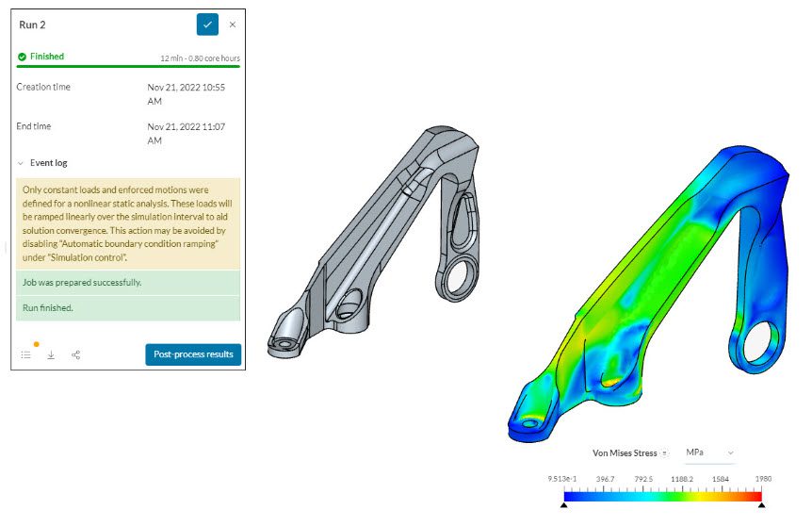Click the share run icon
This screenshot has height=526, width=812.
pos(76,355)
